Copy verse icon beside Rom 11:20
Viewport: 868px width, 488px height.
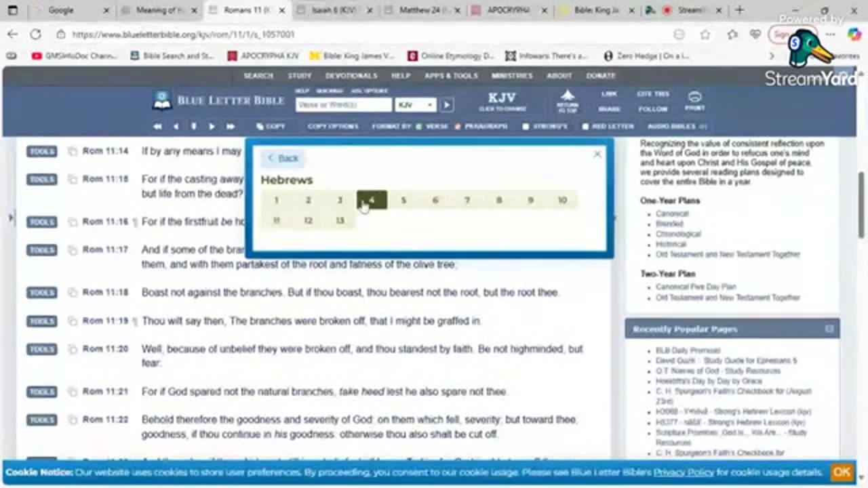click(x=73, y=349)
